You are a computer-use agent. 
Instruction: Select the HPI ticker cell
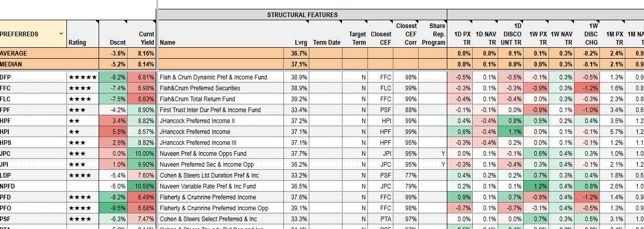5,132
